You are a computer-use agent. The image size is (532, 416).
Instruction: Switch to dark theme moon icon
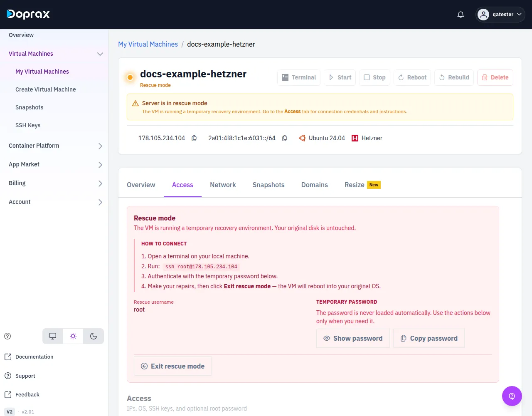[94, 336]
